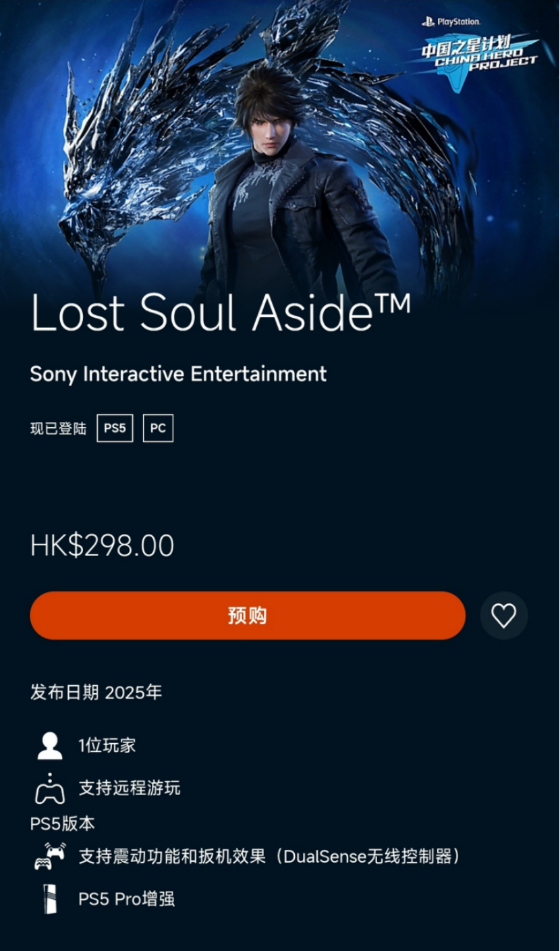
Task: Click the DualSense vibration controller icon
Action: click(50, 857)
